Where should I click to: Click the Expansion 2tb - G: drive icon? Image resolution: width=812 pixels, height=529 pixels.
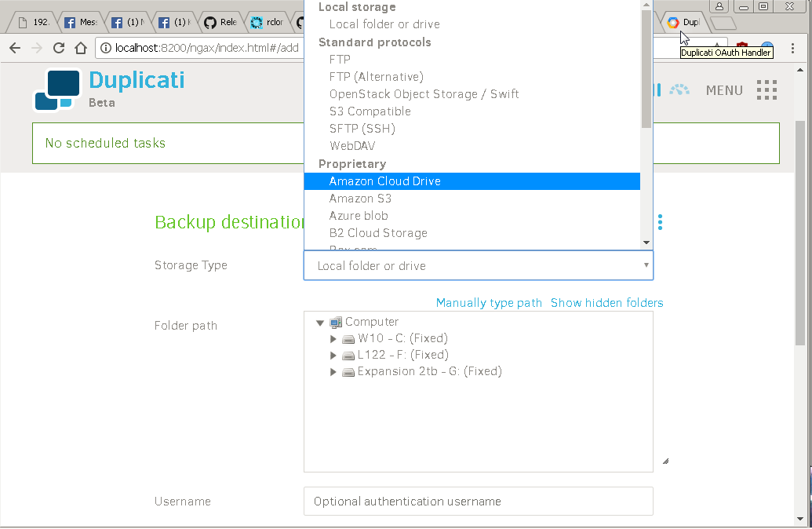coord(348,372)
